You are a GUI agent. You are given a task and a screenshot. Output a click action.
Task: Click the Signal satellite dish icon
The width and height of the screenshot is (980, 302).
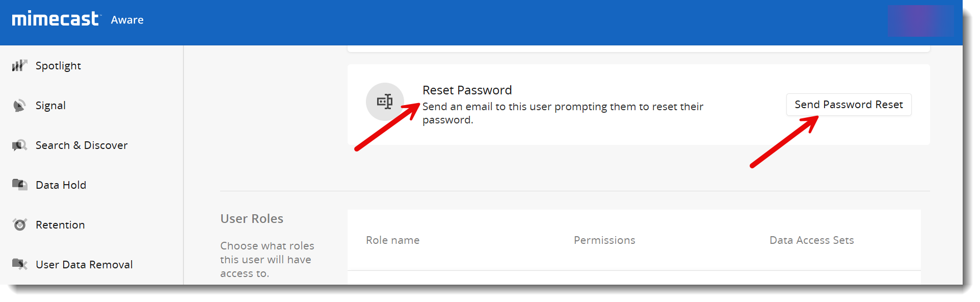click(x=19, y=106)
